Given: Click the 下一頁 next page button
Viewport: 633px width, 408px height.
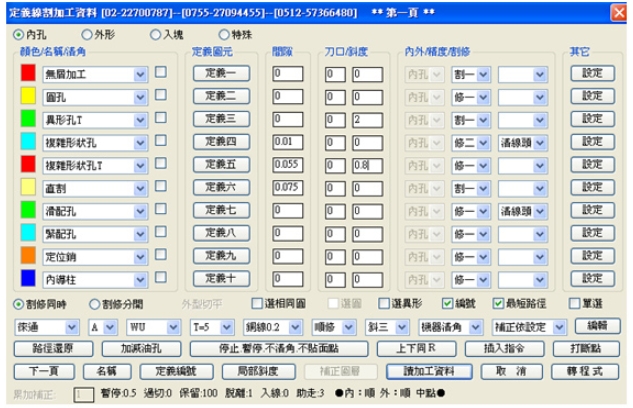Looking at the screenshot, I should (44, 371).
